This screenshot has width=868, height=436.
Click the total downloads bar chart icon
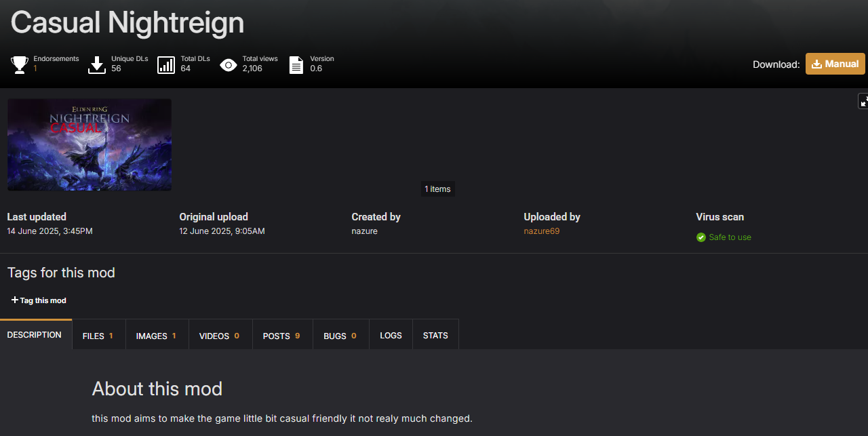click(x=166, y=65)
